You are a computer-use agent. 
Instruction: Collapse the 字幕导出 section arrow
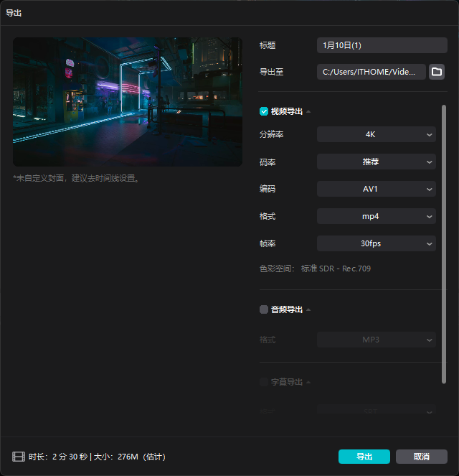pos(308,383)
